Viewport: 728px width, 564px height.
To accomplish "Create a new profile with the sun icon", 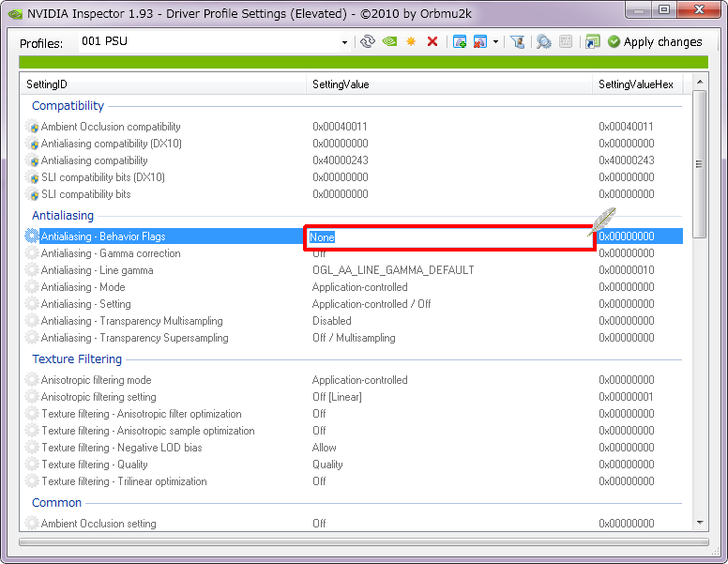I will 411,42.
